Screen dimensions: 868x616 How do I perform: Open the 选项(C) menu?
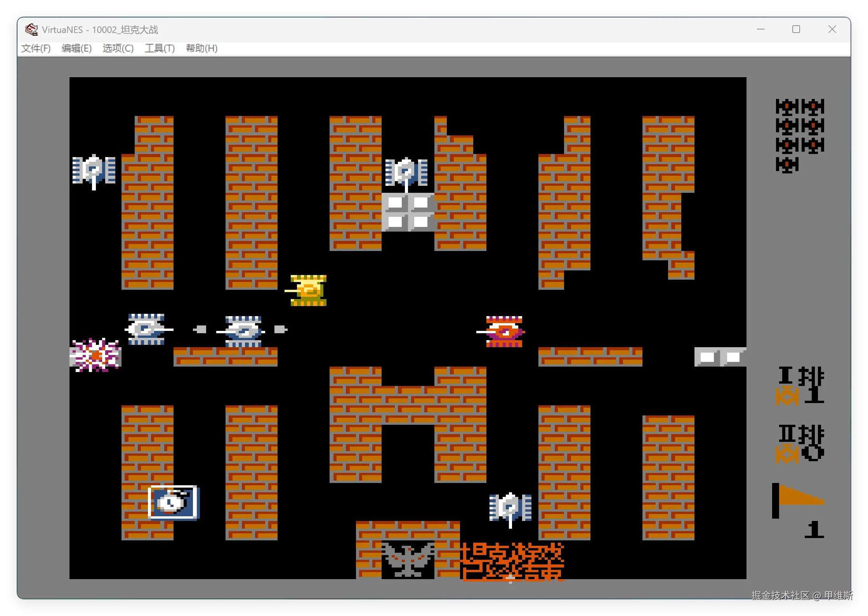(118, 48)
